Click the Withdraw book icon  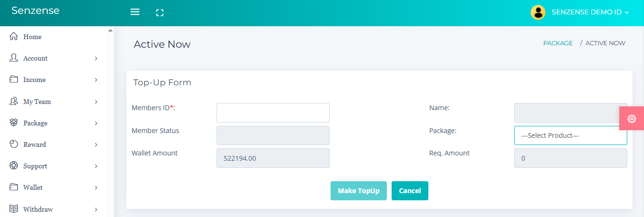14,209
